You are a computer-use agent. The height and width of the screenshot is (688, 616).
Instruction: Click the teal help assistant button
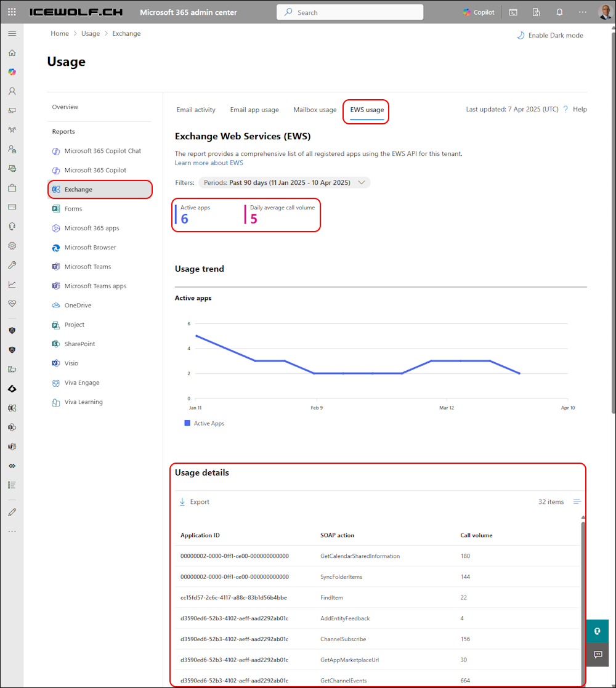point(598,631)
